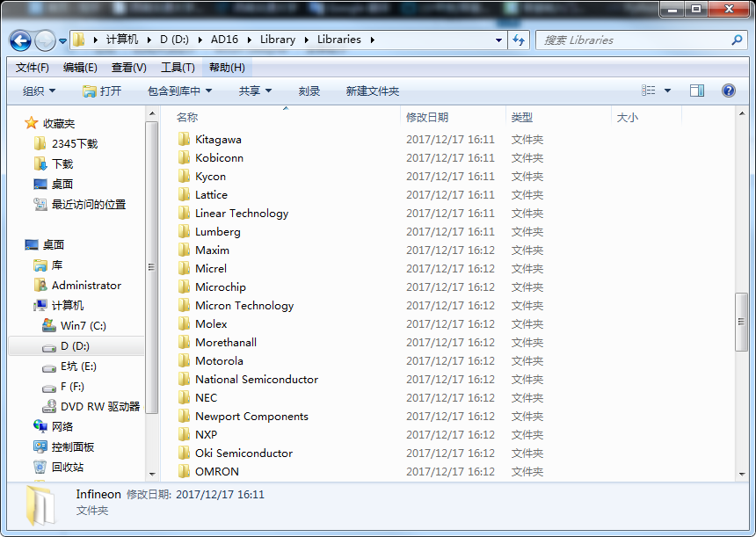Screen dimensions: 756x537
Task: Open the view options dropdown arrow
Action: [668, 91]
